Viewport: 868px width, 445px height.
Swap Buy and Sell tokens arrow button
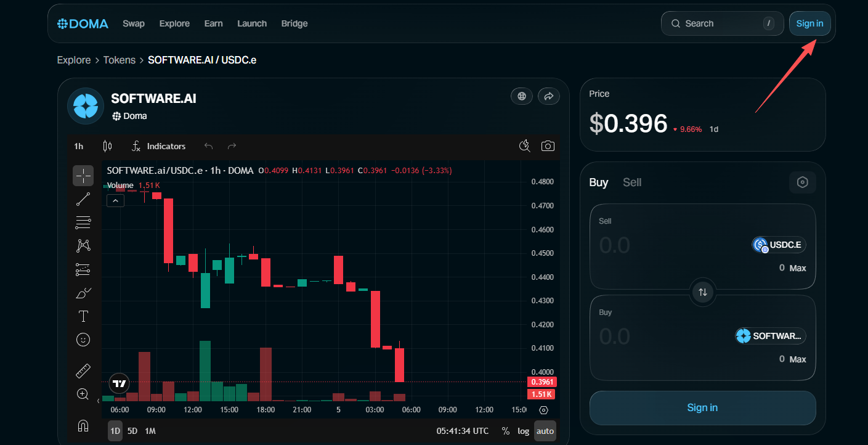coord(703,292)
